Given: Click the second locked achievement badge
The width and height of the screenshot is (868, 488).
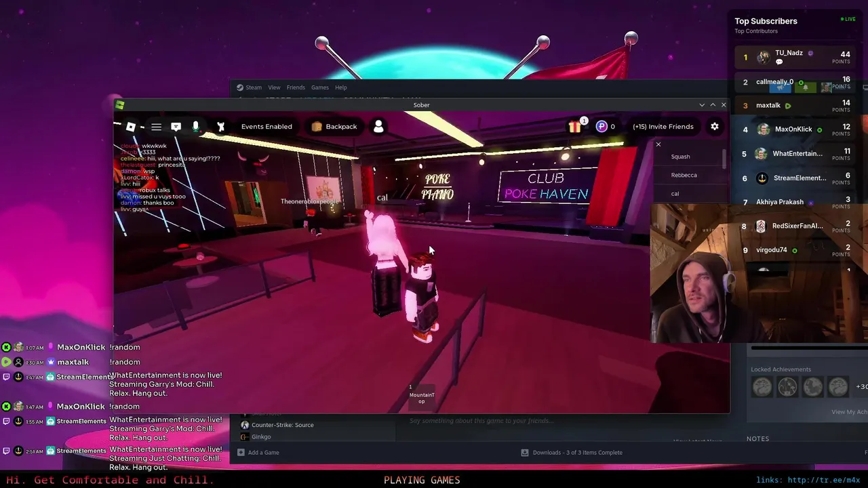Looking at the screenshot, I should [787, 387].
